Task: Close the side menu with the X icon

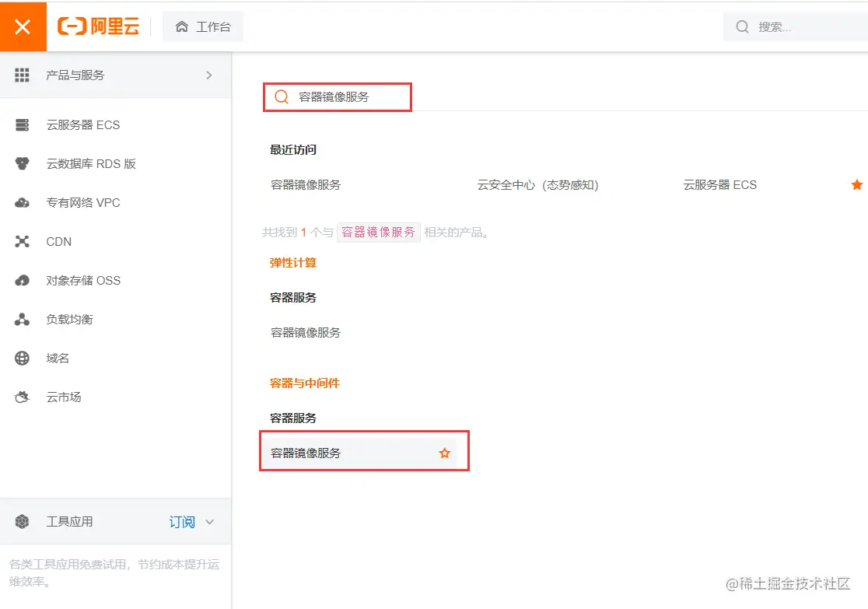Action: coord(23,26)
